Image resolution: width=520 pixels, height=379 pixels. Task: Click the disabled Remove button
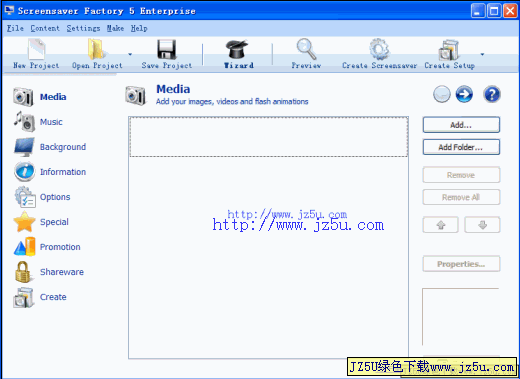[461, 175]
